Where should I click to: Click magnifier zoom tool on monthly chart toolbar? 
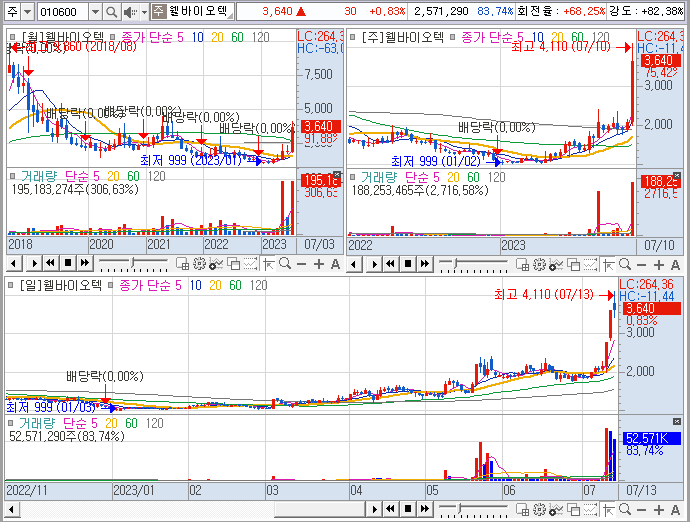tap(285, 264)
